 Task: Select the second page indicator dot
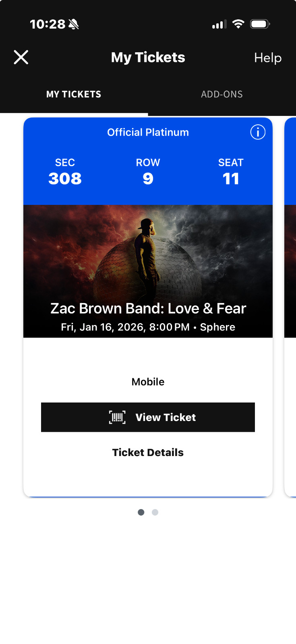pos(155,512)
